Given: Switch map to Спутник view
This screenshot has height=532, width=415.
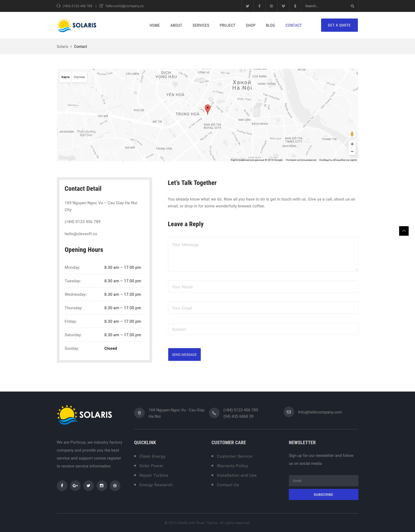Looking at the screenshot, I should pos(79,77).
